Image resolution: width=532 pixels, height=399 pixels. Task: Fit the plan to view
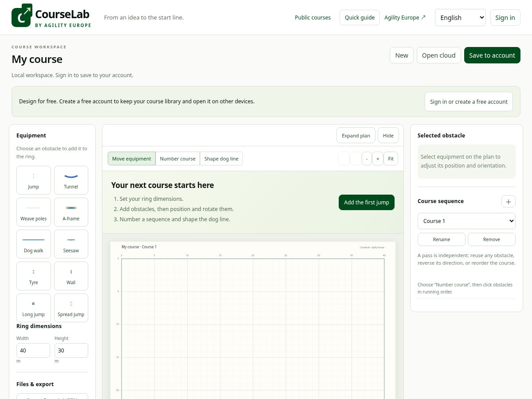coord(391,159)
